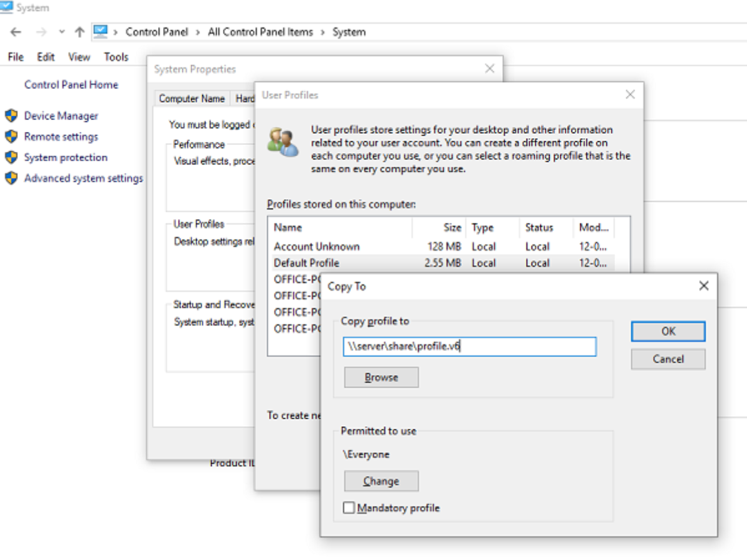Open the Remote settings link
747x560 pixels.
tap(61, 136)
